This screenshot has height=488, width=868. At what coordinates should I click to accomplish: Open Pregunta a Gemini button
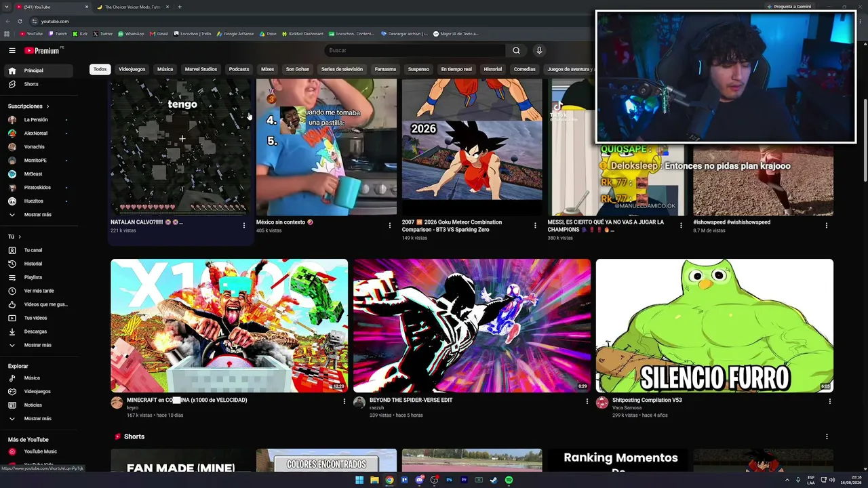789,7
